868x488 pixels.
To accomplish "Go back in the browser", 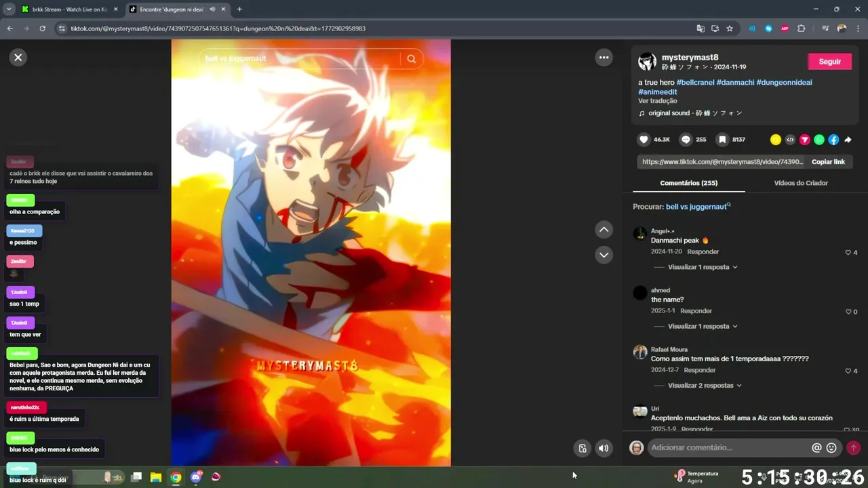I will [x=10, y=28].
